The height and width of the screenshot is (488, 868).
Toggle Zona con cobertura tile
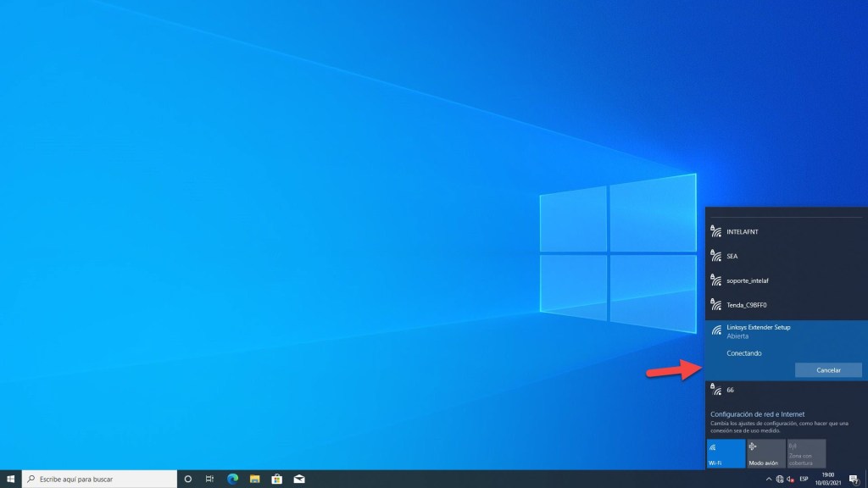click(805, 453)
